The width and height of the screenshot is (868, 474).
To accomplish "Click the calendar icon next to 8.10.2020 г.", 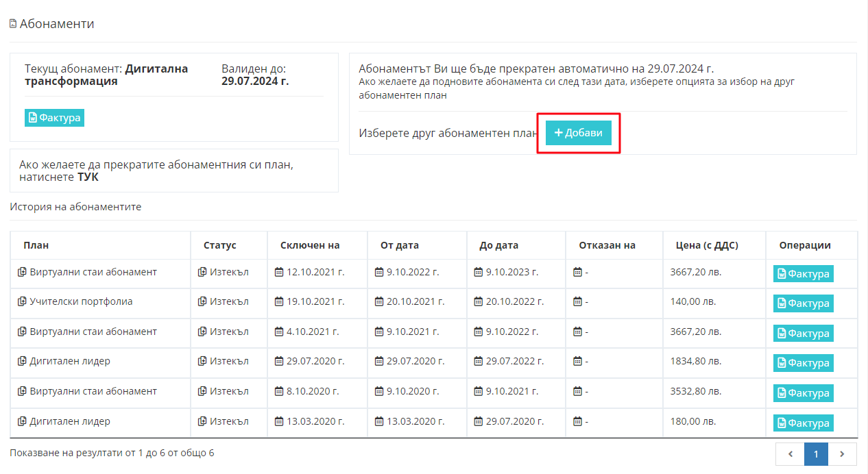I will tap(279, 391).
